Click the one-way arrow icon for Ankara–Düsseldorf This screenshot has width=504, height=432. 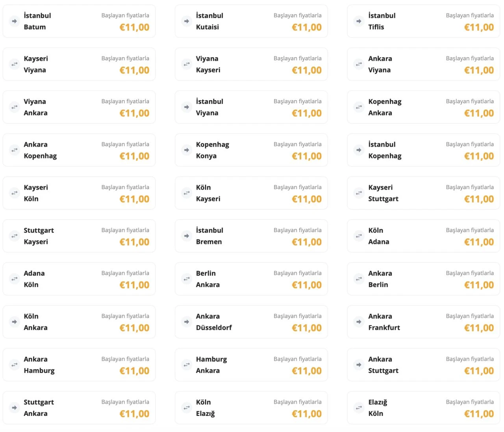pyautogui.click(x=187, y=322)
